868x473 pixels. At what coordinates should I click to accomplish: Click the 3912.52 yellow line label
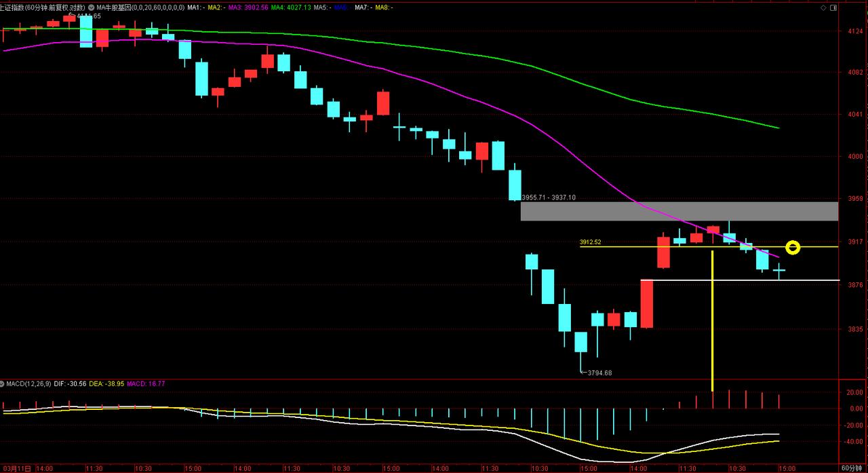point(590,242)
